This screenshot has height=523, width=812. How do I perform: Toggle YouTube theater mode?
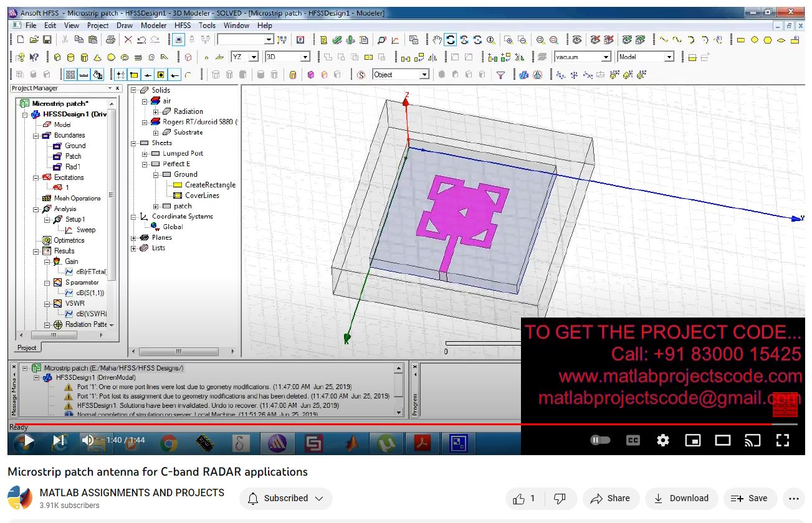723,440
